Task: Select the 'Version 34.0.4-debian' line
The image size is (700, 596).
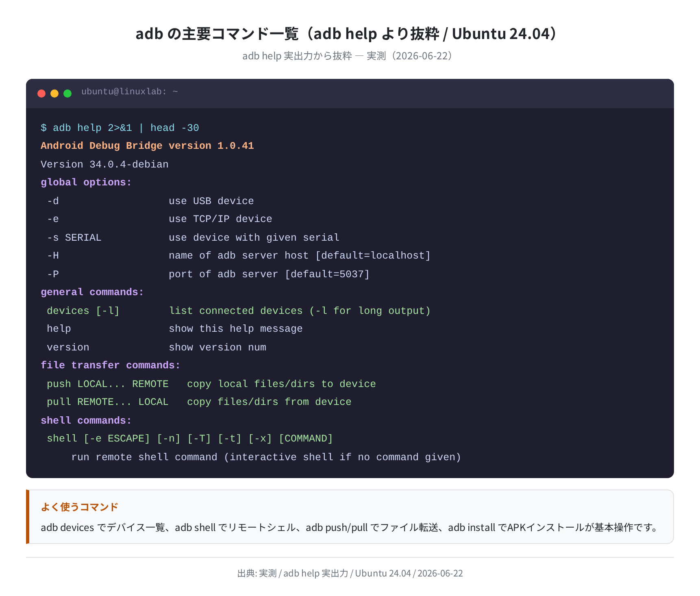Action: coord(104,164)
